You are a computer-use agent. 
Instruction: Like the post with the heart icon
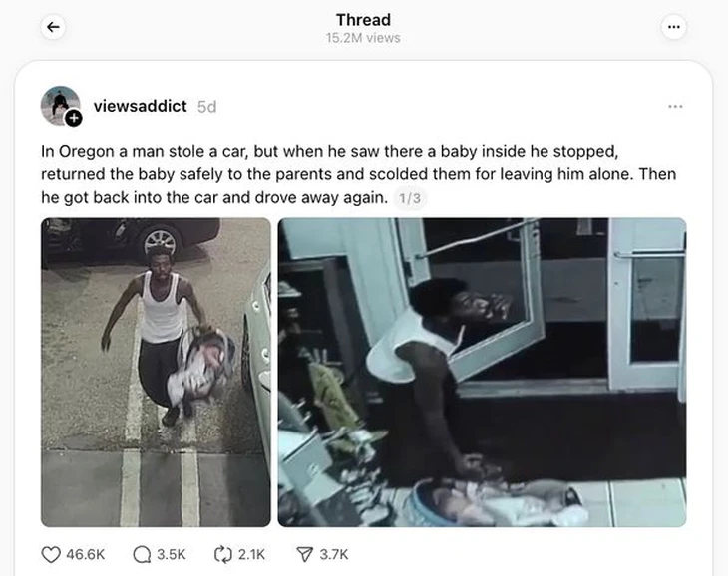51,555
